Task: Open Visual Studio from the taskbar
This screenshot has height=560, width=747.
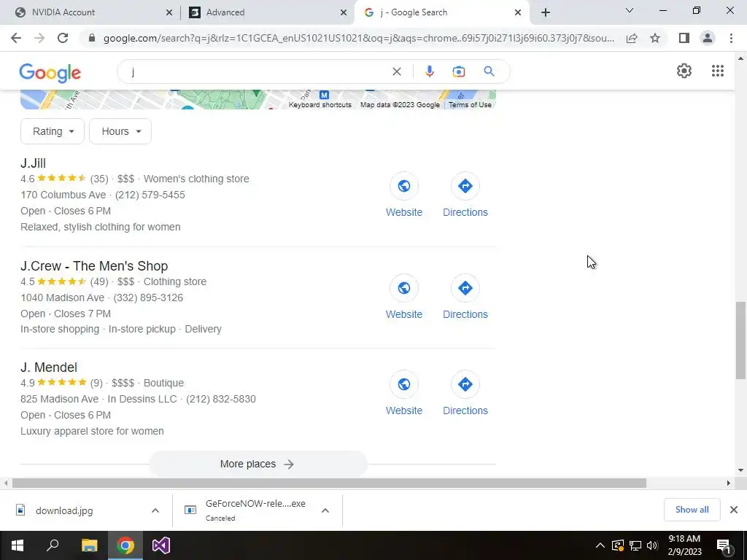Action: (x=161, y=545)
